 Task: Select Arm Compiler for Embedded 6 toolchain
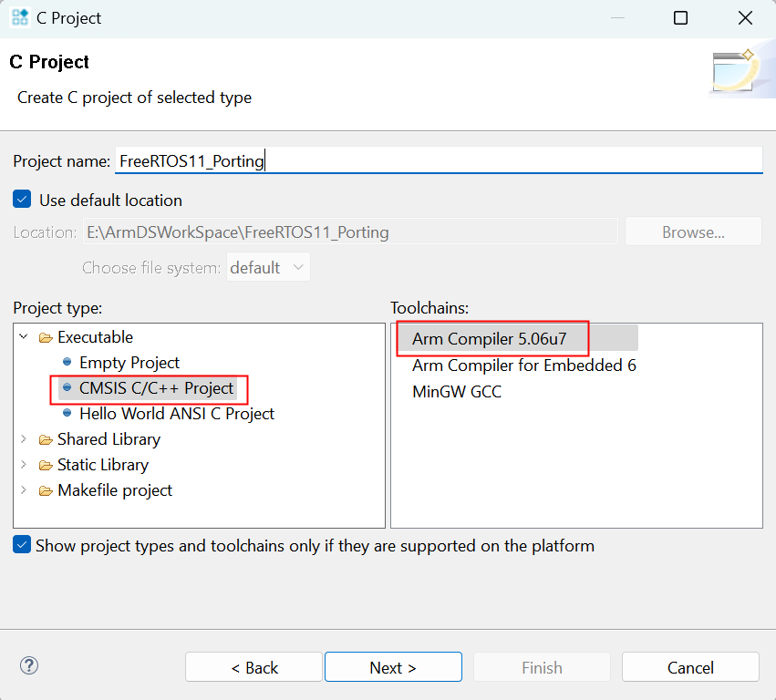(x=523, y=365)
